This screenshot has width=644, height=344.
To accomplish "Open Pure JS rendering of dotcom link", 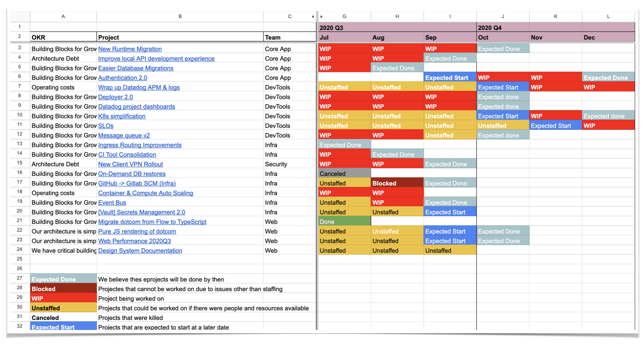I will pyautogui.click(x=137, y=231).
